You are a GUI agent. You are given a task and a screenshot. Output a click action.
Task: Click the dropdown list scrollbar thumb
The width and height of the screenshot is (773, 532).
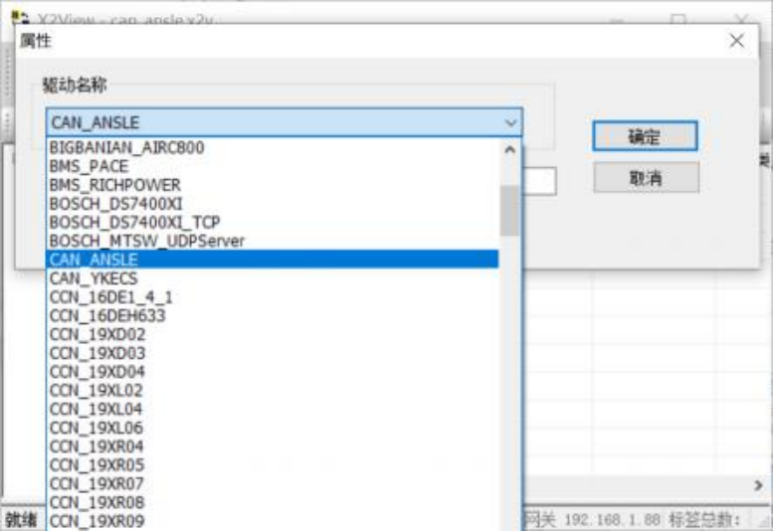tap(509, 211)
